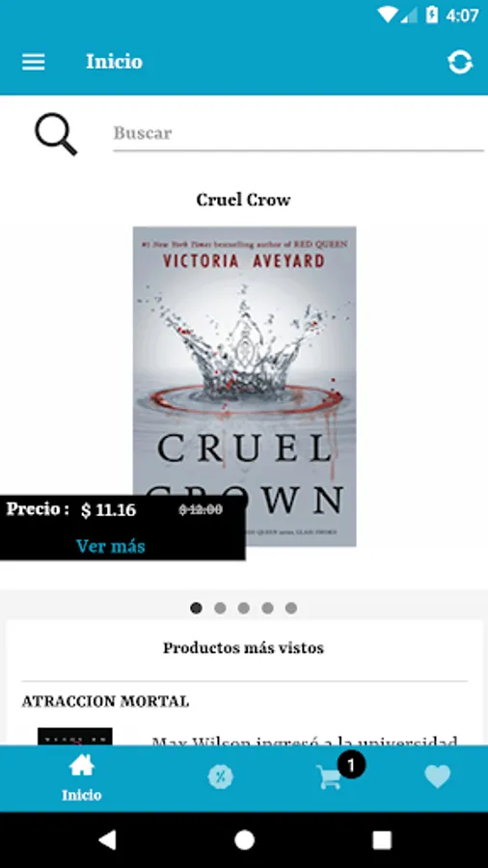Open the shopping cart icon

(329, 777)
